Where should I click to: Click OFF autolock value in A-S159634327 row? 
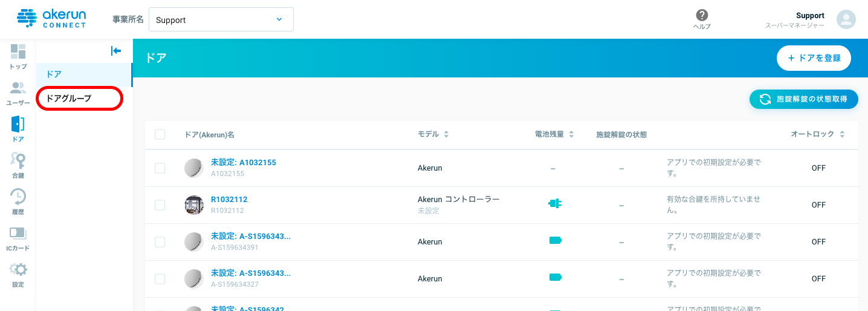(818, 279)
